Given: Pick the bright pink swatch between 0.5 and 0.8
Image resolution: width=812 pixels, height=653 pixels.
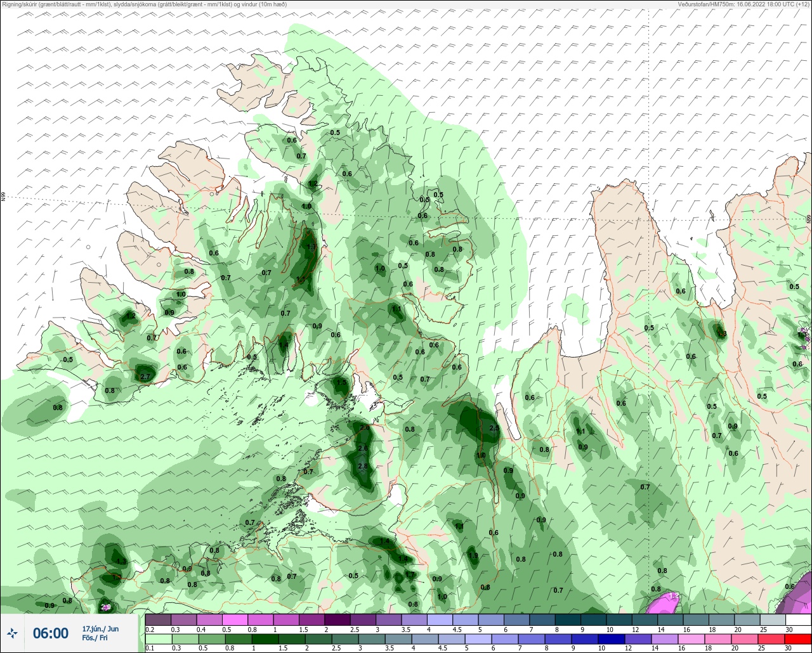Looking at the screenshot, I should click(x=235, y=619).
